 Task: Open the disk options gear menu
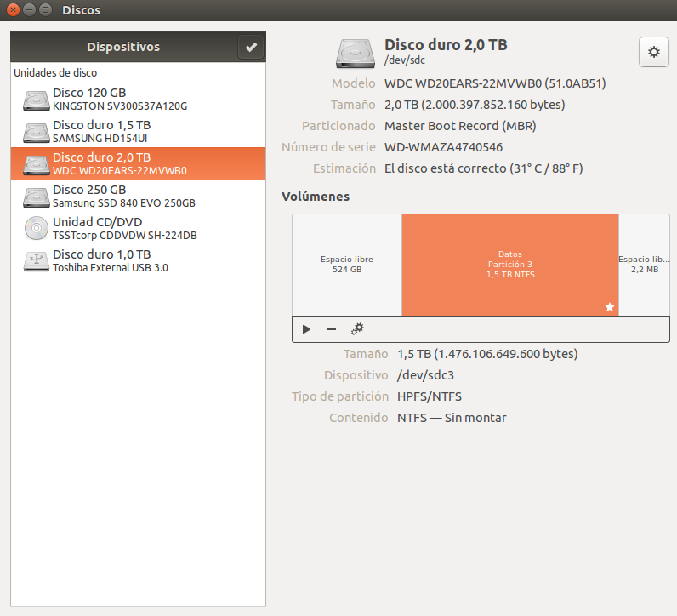tap(653, 52)
